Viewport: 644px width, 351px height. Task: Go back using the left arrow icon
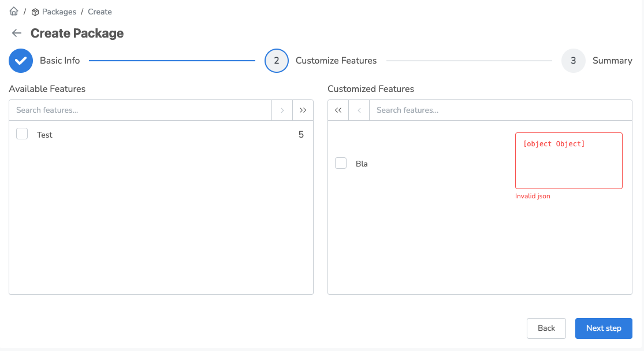tap(16, 34)
